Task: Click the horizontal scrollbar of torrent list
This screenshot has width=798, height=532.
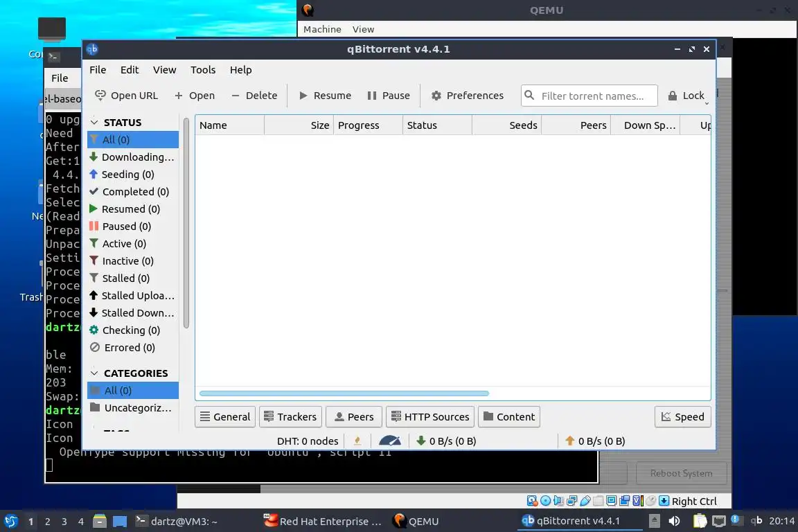Action: coord(344,393)
